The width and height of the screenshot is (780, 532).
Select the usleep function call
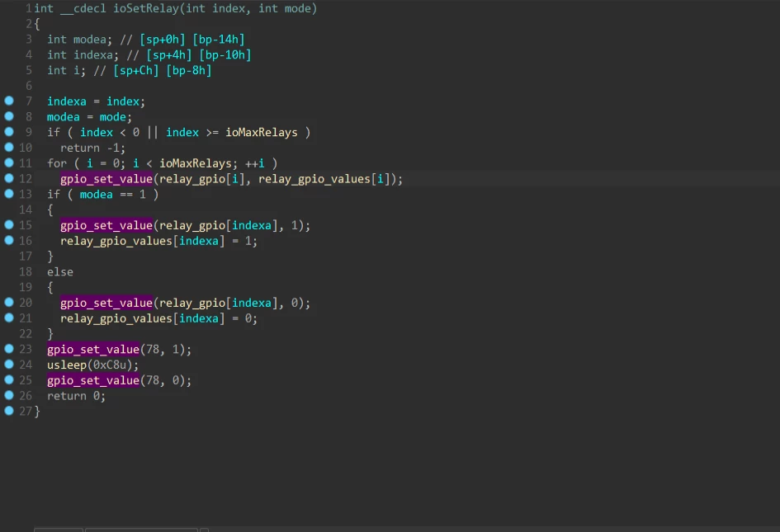click(65, 365)
